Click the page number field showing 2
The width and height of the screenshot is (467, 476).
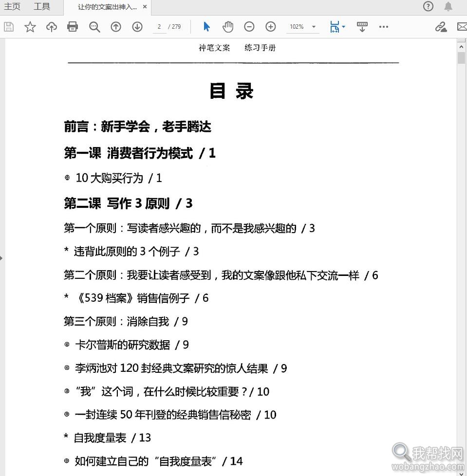159,27
